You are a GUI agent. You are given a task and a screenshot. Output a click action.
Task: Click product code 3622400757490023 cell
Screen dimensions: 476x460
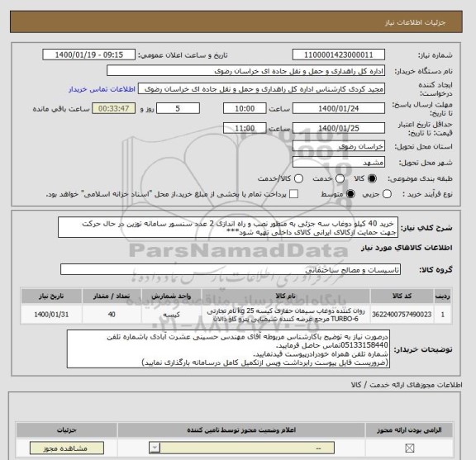click(x=402, y=315)
